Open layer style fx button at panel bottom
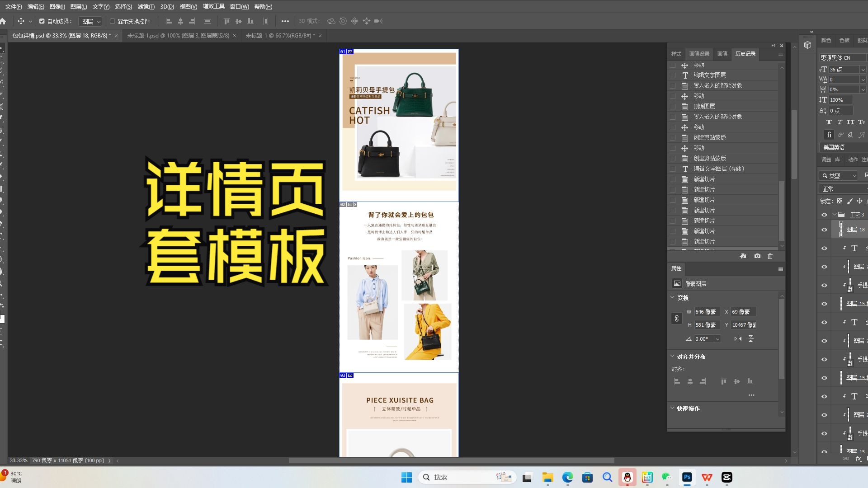Image resolution: width=868 pixels, height=488 pixels. [x=858, y=459]
